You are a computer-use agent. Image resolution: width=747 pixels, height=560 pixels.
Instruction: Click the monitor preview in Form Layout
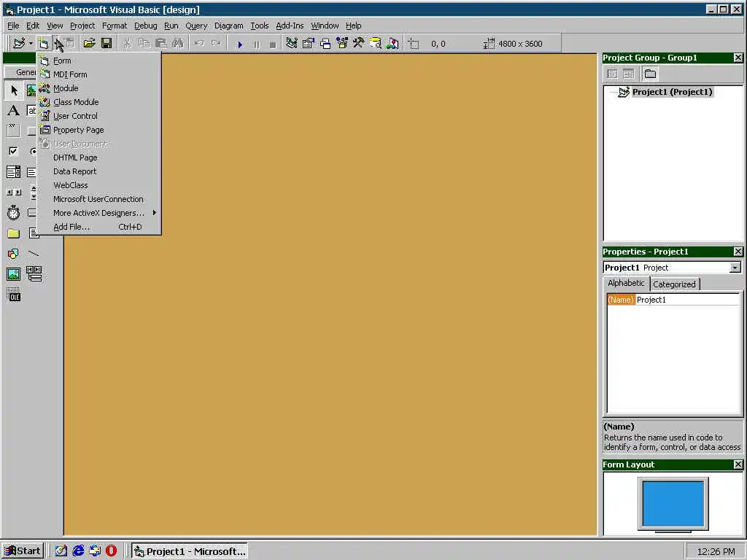click(673, 505)
